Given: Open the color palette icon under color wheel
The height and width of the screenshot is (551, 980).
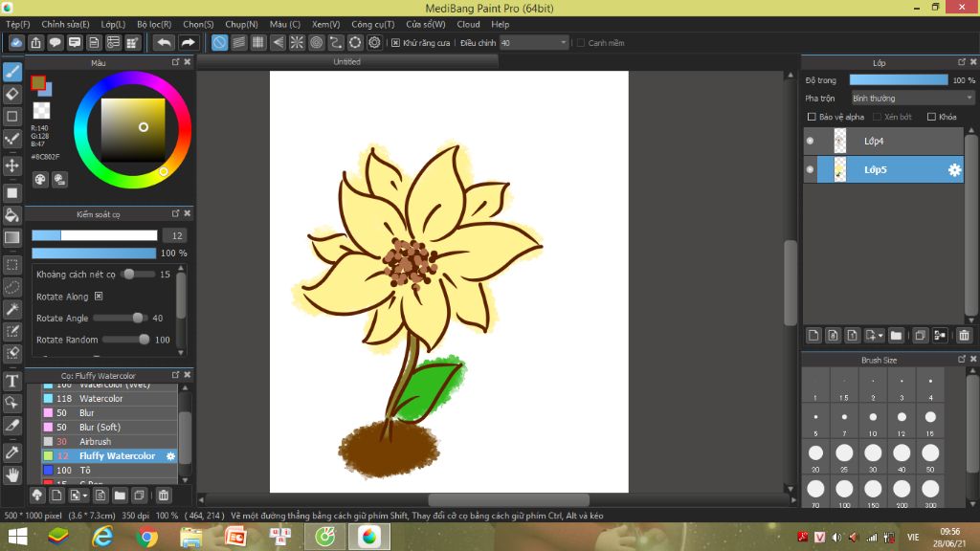Looking at the screenshot, I should [40, 180].
